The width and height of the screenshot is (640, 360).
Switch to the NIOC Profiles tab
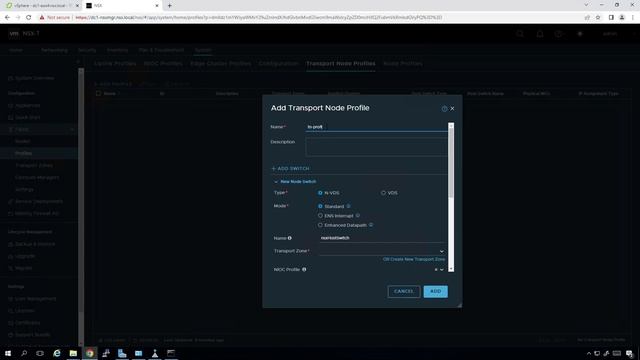[163, 64]
